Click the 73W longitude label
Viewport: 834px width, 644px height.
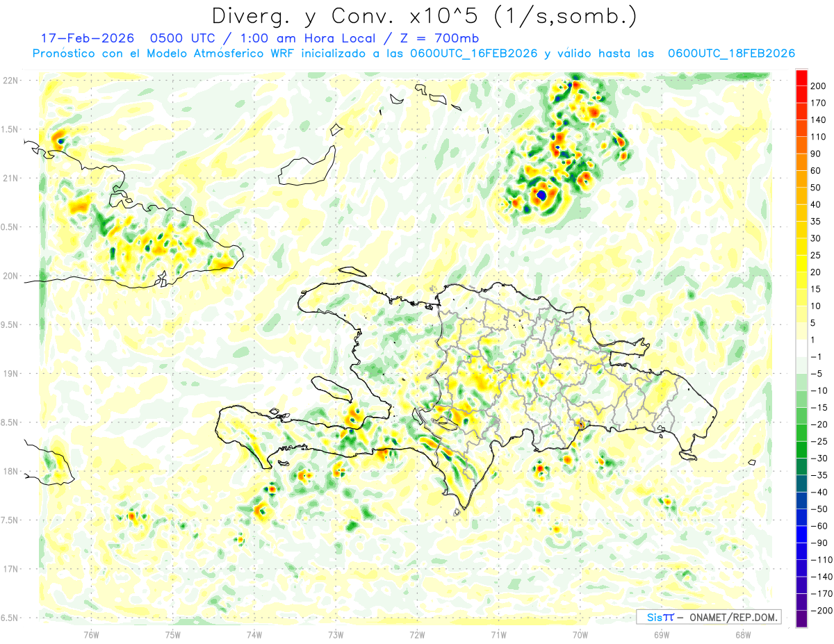(336, 634)
